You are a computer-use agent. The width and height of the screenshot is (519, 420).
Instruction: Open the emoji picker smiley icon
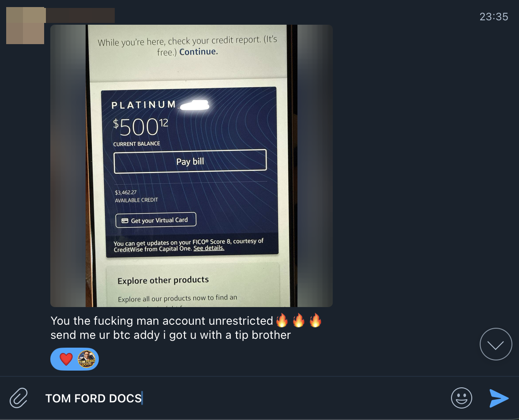point(462,398)
